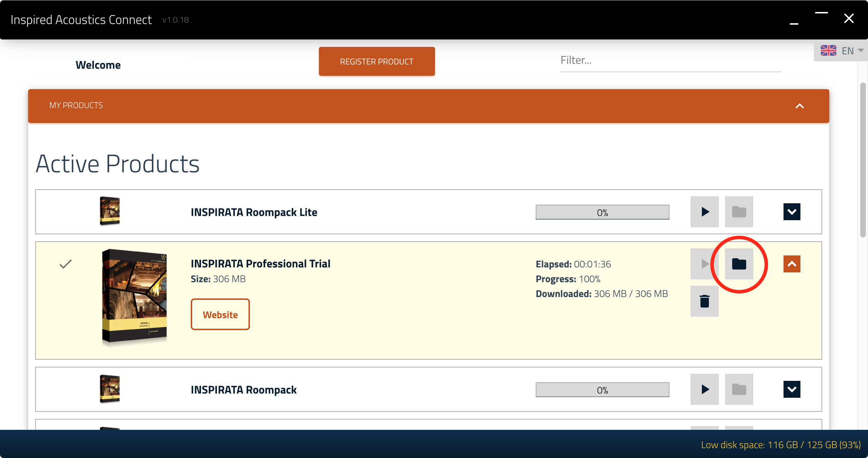Select the INSPIRATA Roompack title

244,390
